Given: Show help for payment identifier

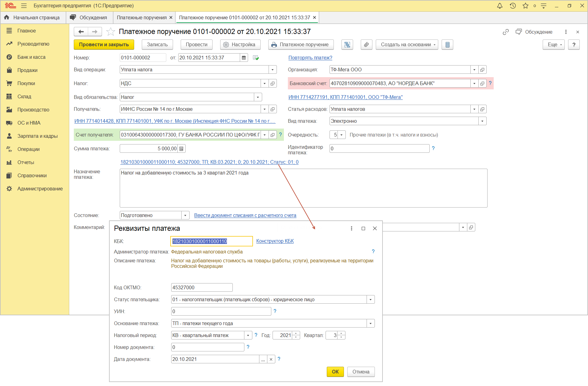Looking at the screenshot, I should [433, 148].
